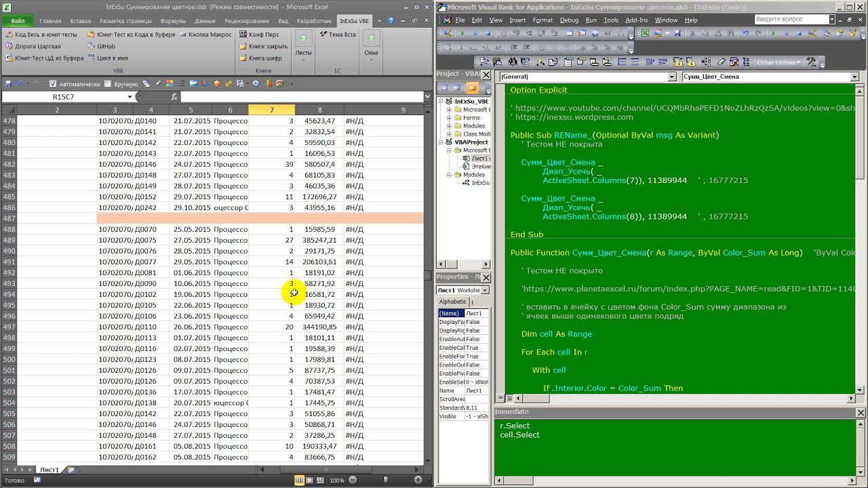Enable the Автоматически checkbox

(x=53, y=84)
